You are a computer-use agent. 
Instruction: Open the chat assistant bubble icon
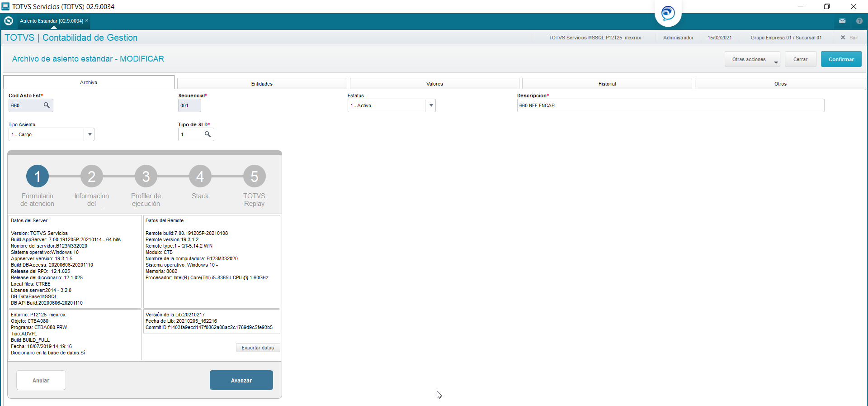(x=668, y=13)
